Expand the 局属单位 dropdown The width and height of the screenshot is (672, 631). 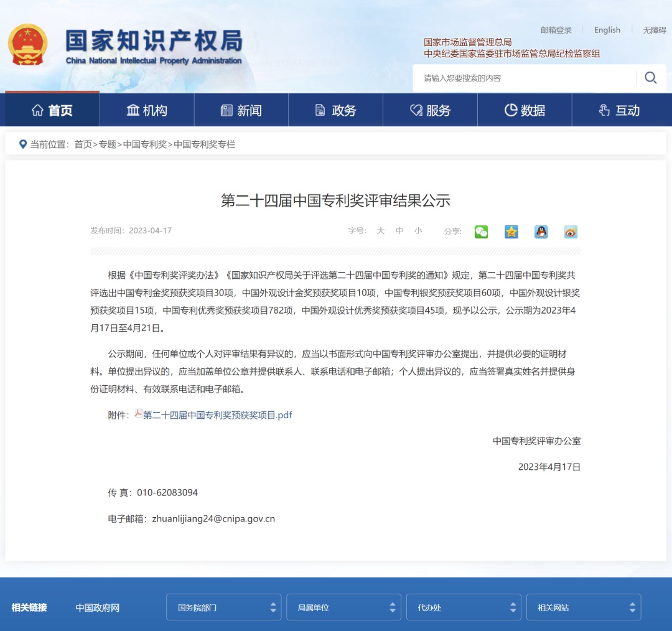(343, 607)
